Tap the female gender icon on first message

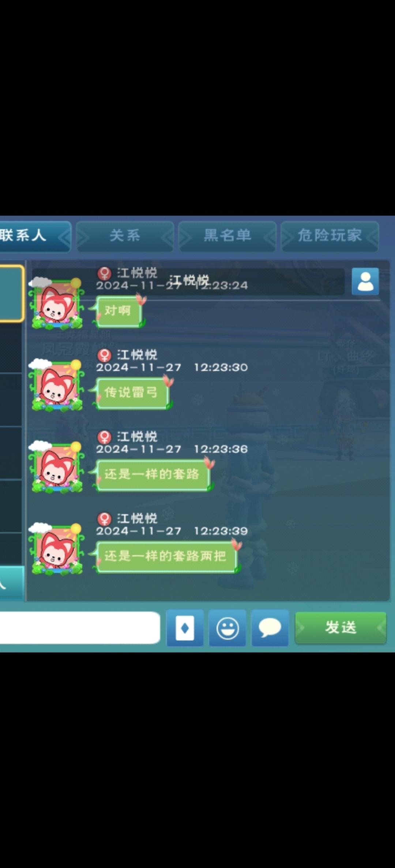click(x=104, y=273)
